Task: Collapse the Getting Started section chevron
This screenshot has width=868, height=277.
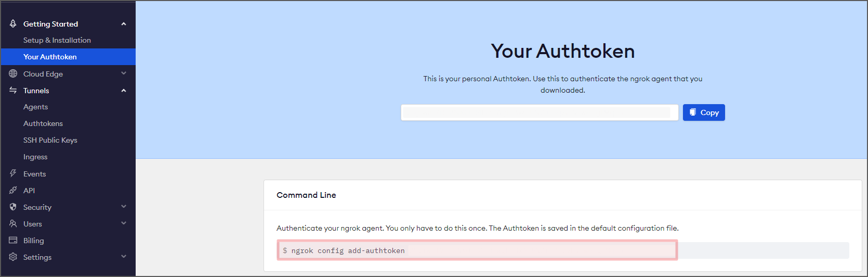Action: click(x=124, y=24)
